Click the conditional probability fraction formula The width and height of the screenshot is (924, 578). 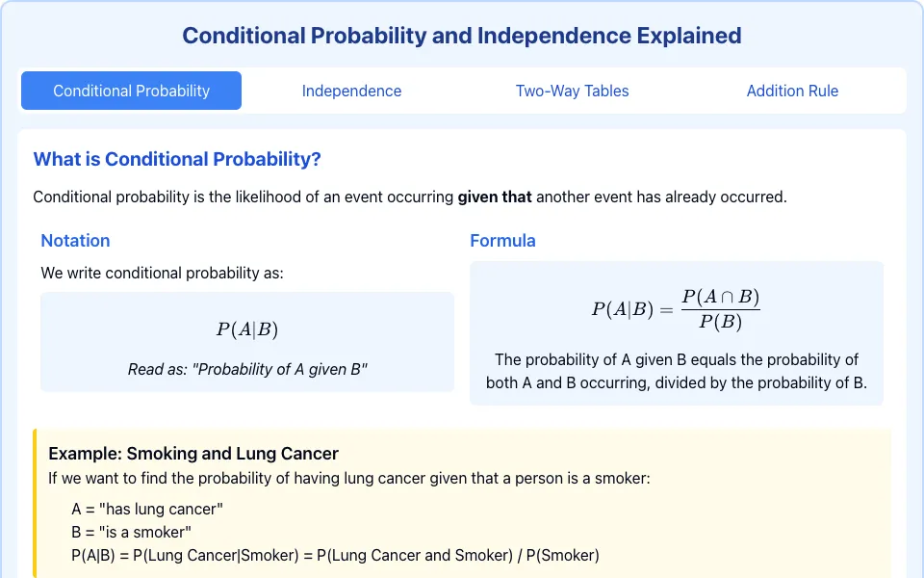pos(676,309)
